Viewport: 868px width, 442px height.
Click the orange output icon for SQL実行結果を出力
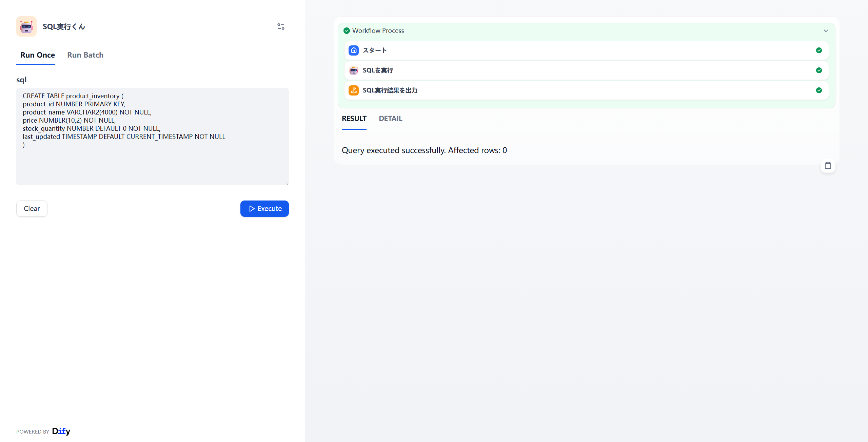pyautogui.click(x=354, y=90)
